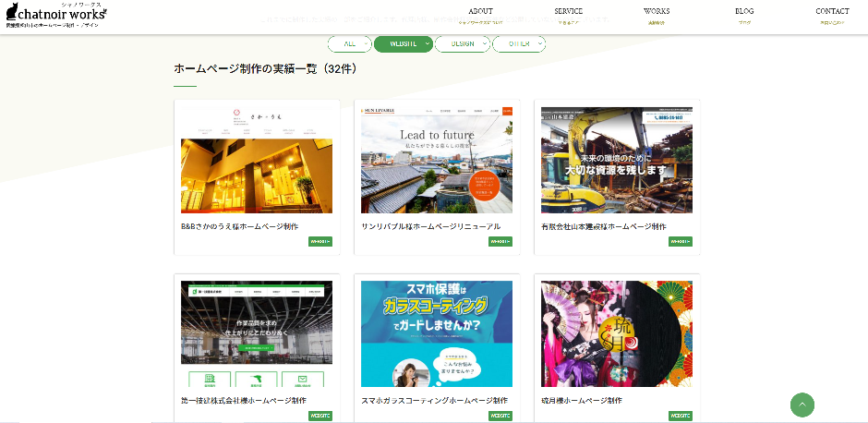Click WEBSITE tag under 第一技建 card
The height and width of the screenshot is (423, 868).
coord(319,417)
